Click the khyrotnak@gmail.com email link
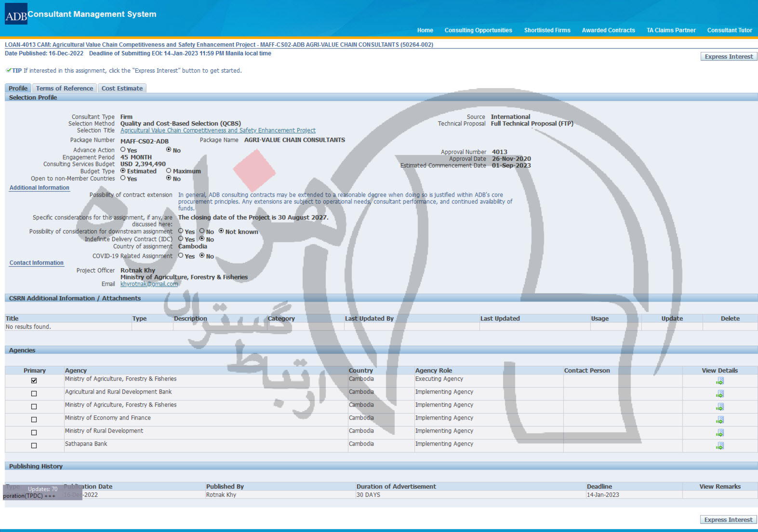This screenshot has width=758, height=532. (x=149, y=284)
